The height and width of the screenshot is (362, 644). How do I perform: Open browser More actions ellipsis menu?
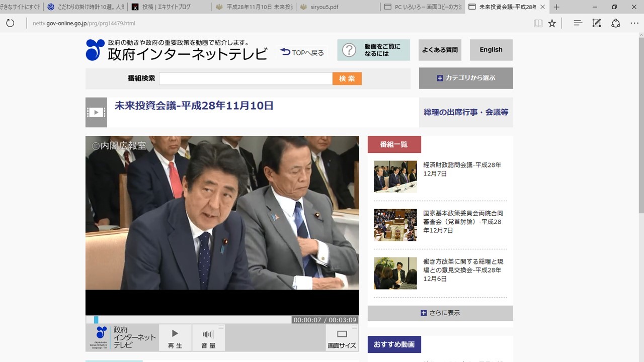click(634, 23)
